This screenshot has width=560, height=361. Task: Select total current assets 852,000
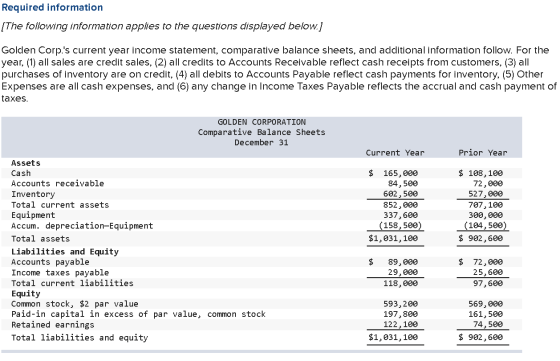pyautogui.click(x=400, y=205)
